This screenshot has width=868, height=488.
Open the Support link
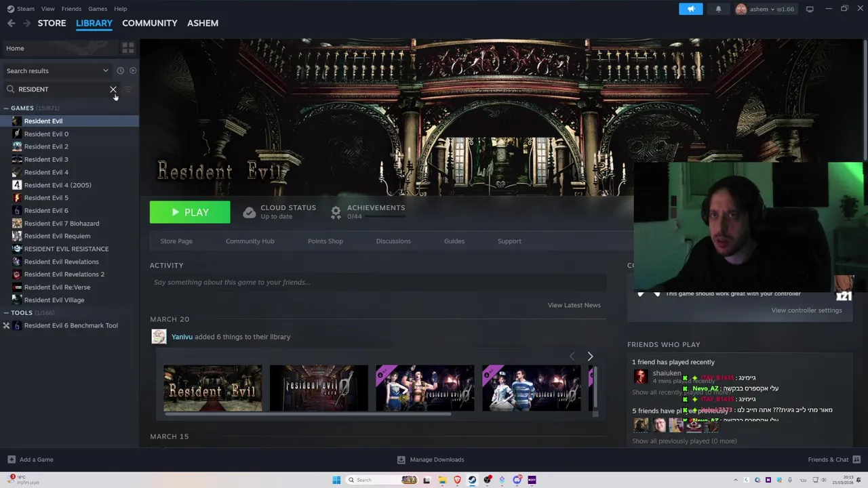pos(509,241)
